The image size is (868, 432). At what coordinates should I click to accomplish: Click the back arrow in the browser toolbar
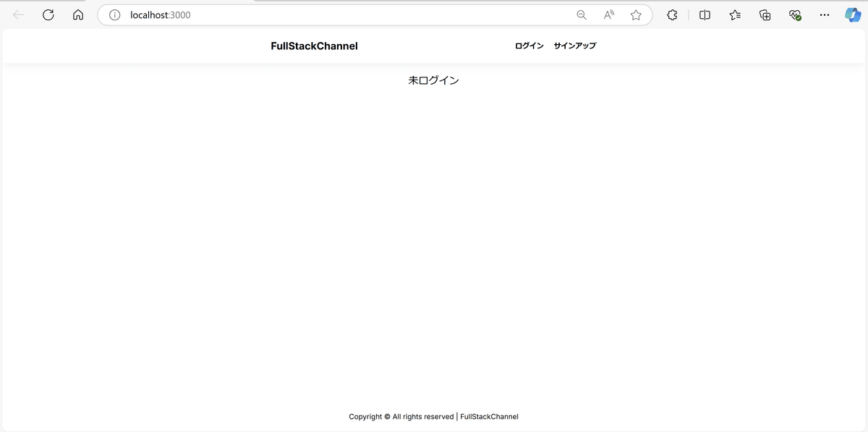pos(19,14)
